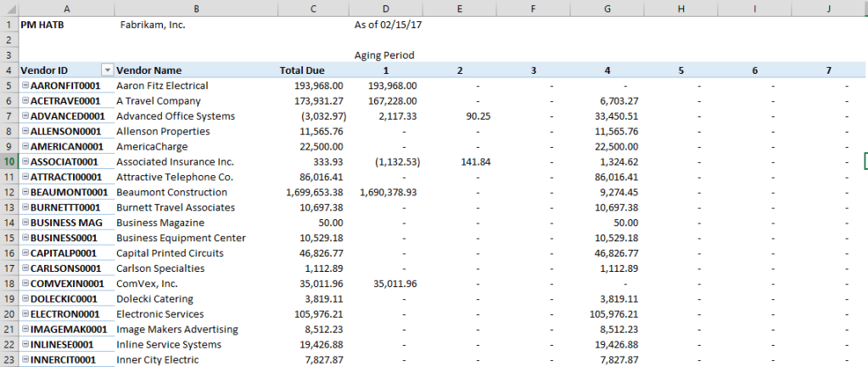Select the Beaumont Construction name cell

click(x=197, y=192)
